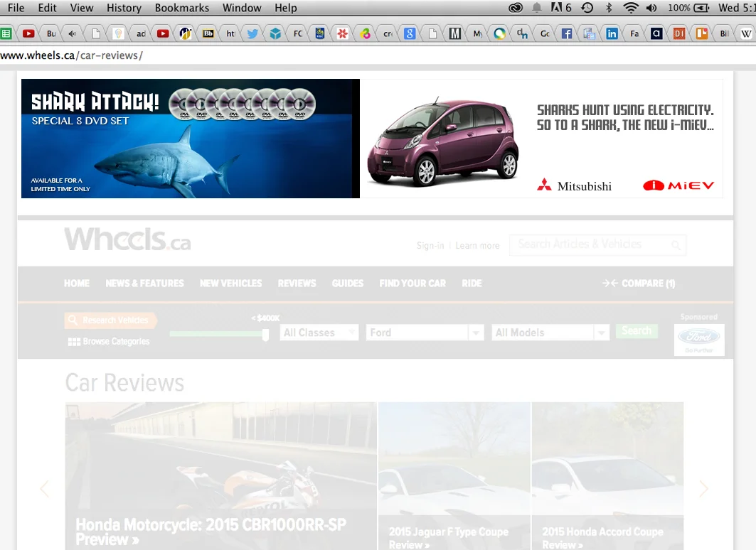
Task: Open the dn icon browser tab
Action: pyautogui.click(x=522, y=33)
